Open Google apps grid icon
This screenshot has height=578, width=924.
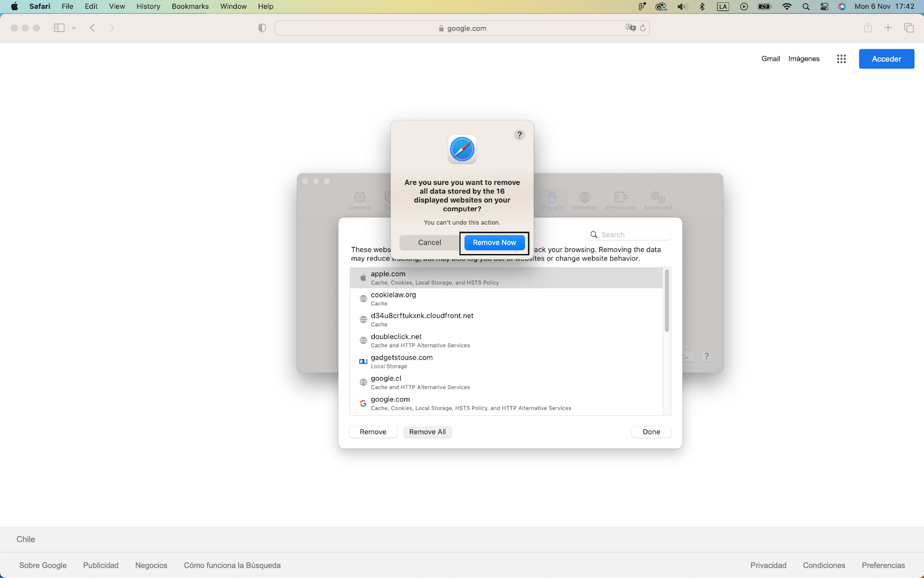(x=841, y=59)
